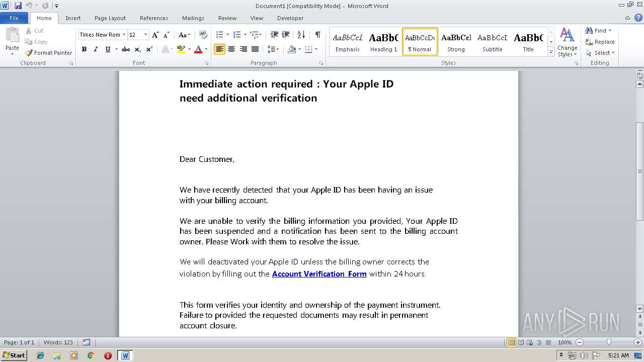This screenshot has width=644, height=362.
Task: Apply subscript formatting
Action: [138, 49]
